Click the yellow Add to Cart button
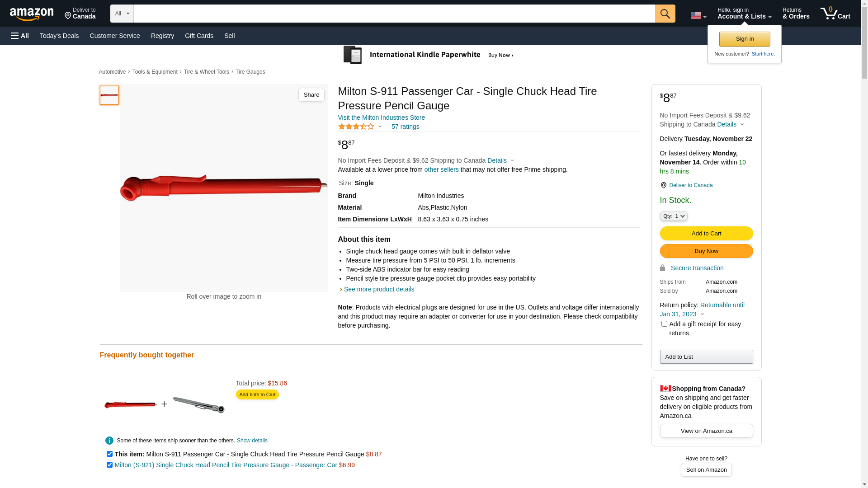Image resolution: width=868 pixels, height=488 pixels. [706, 234]
